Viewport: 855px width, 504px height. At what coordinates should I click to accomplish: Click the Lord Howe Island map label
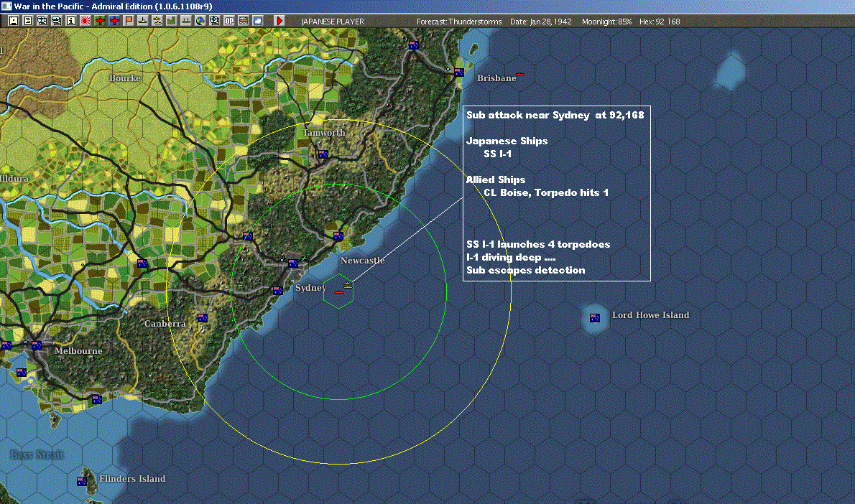[650, 315]
